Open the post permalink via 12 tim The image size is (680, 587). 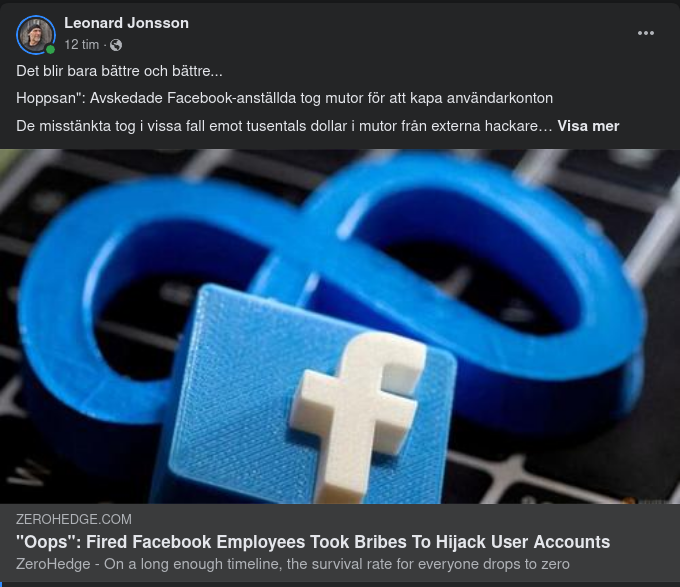[x=82, y=45]
